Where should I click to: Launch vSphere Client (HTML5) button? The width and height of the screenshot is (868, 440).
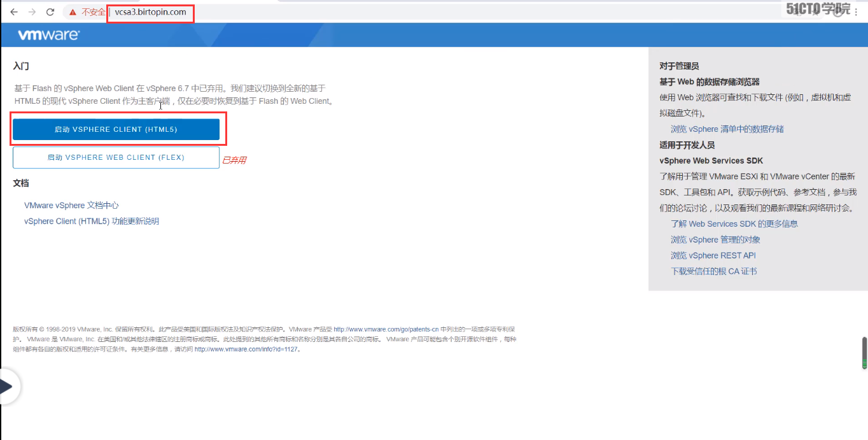pos(116,129)
